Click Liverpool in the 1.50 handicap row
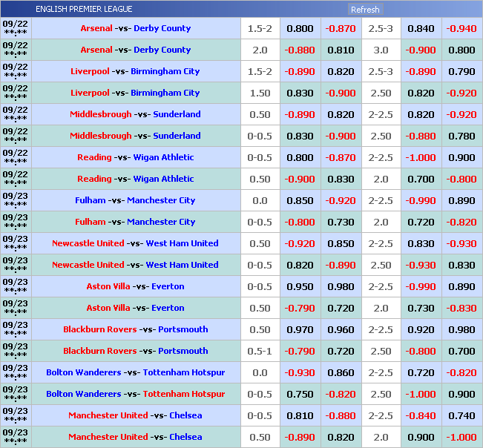Image resolution: width=483 pixels, height=448 pixels. click(x=90, y=93)
